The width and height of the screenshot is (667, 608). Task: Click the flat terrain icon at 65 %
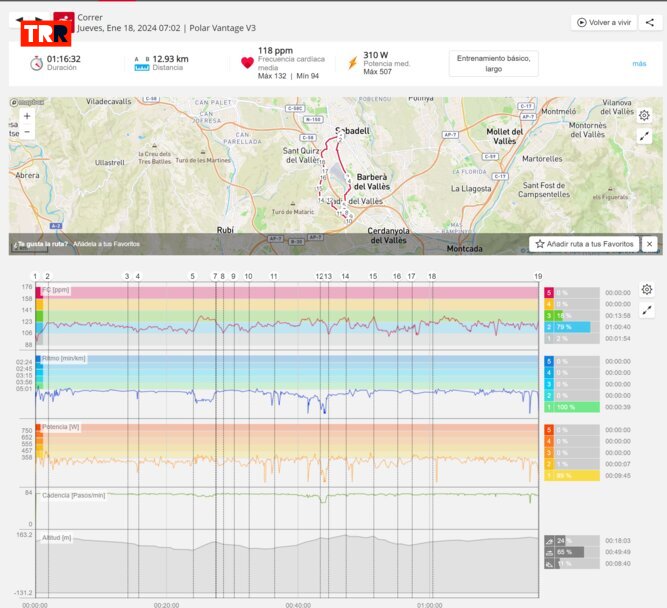point(549,553)
